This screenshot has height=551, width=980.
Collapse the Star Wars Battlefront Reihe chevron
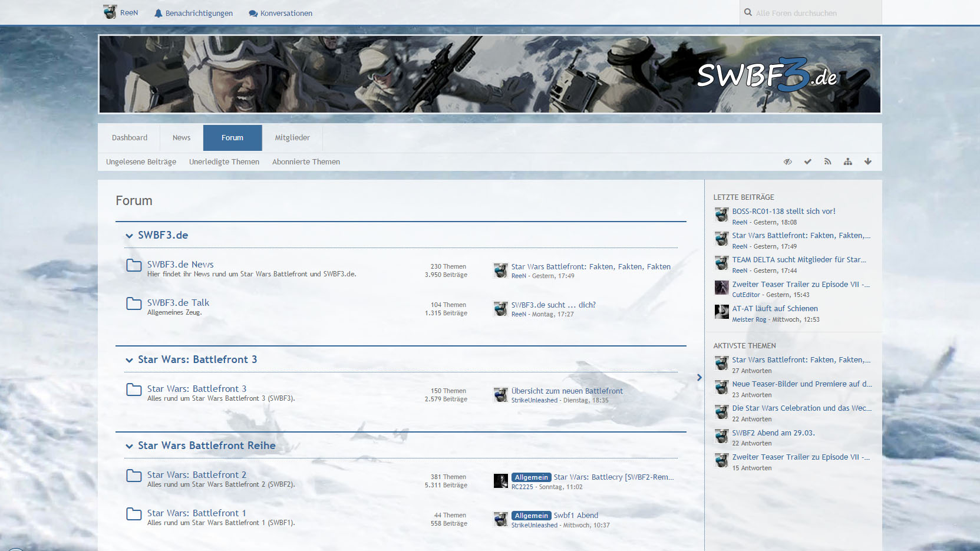129,446
